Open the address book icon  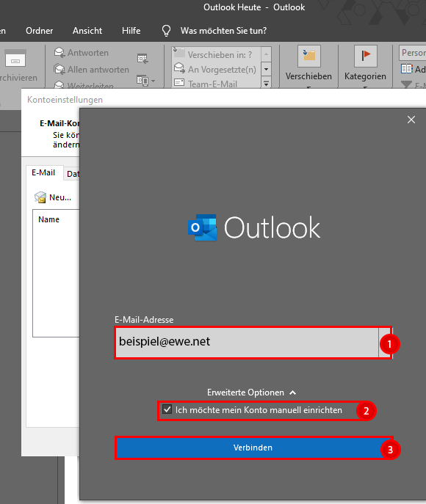[407, 69]
